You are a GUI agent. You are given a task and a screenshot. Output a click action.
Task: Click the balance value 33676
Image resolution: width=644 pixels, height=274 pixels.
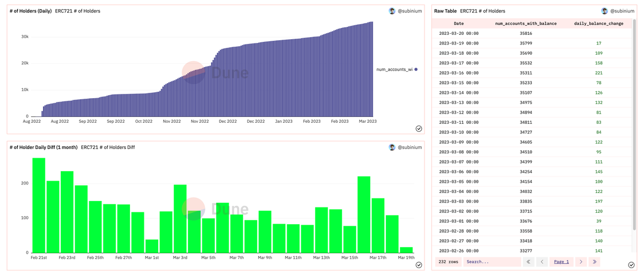point(526,221)
